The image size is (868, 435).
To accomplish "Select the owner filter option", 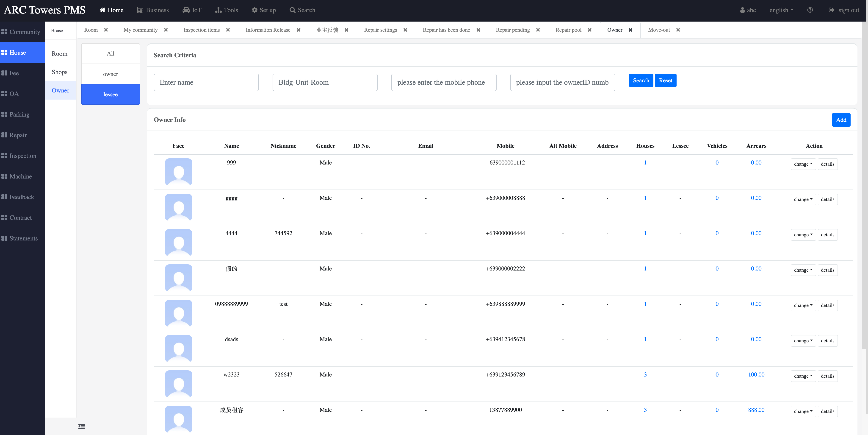I will [111, 74].
